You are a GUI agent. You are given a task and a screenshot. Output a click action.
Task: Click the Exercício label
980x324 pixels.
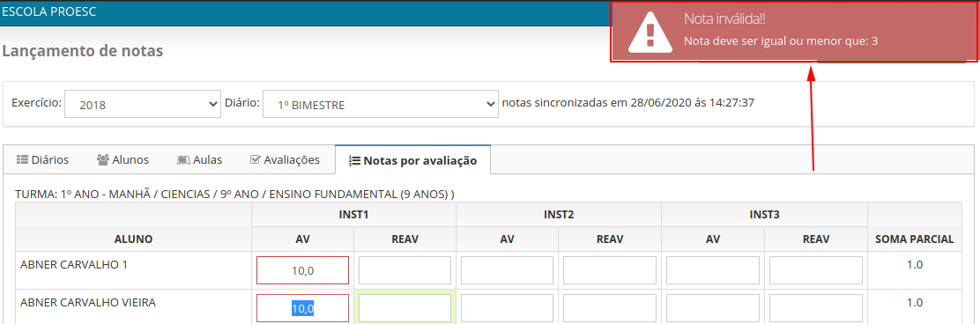coord(36,102)
